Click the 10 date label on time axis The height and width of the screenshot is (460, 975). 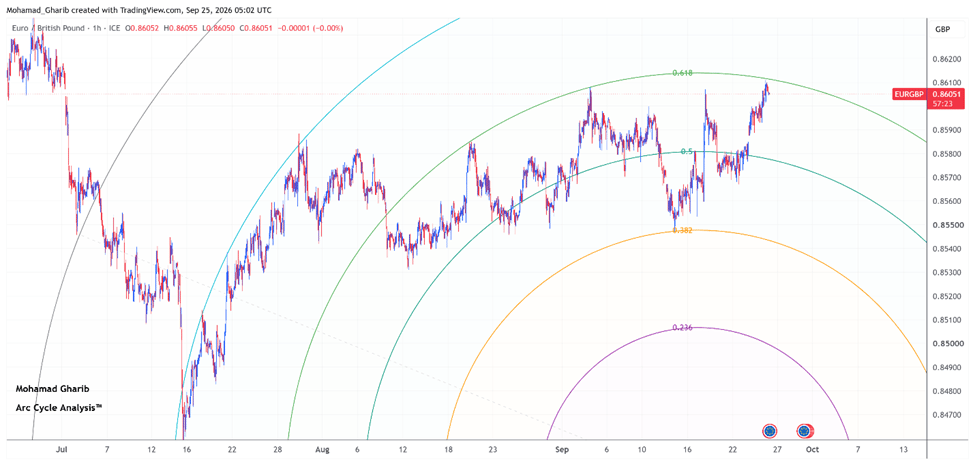642,449
